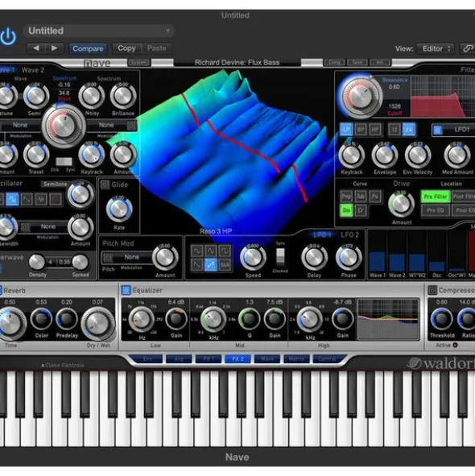Click the Compare button
The height and width of the screenshot is (476, 475).
[88, 48]
